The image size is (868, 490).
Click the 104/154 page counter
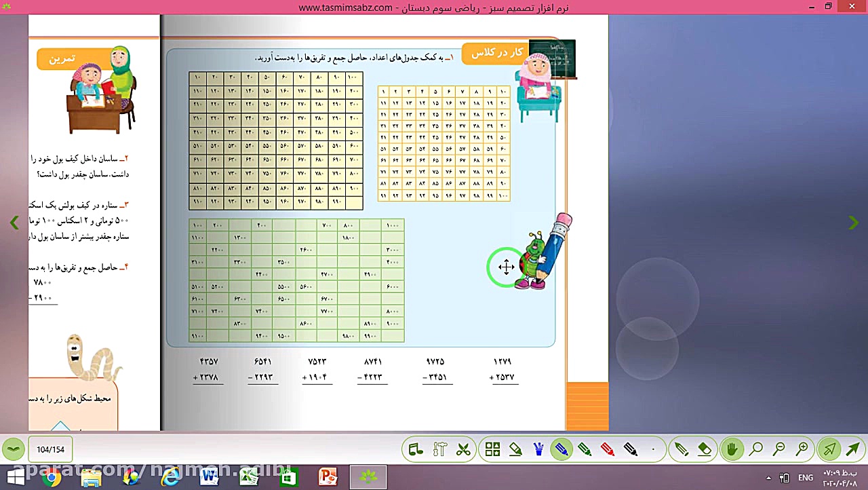pyautogui.click(x=51, y=449)
